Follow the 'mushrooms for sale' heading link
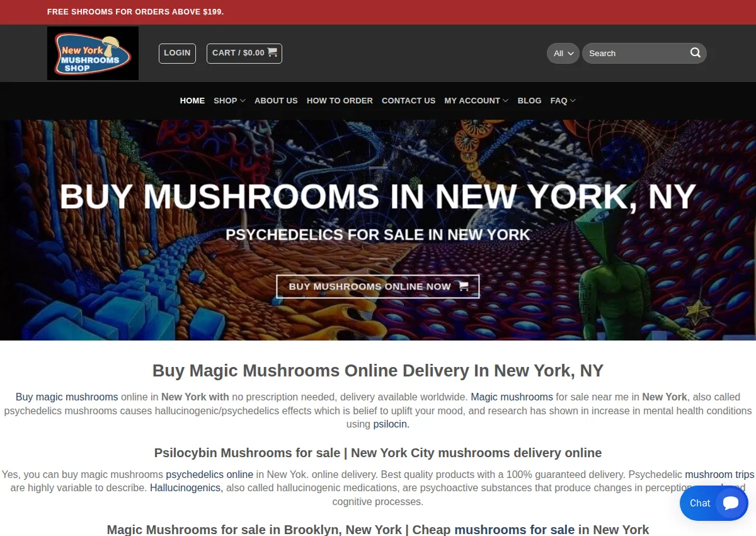This screenshot has height=536, width=756. 515,530
